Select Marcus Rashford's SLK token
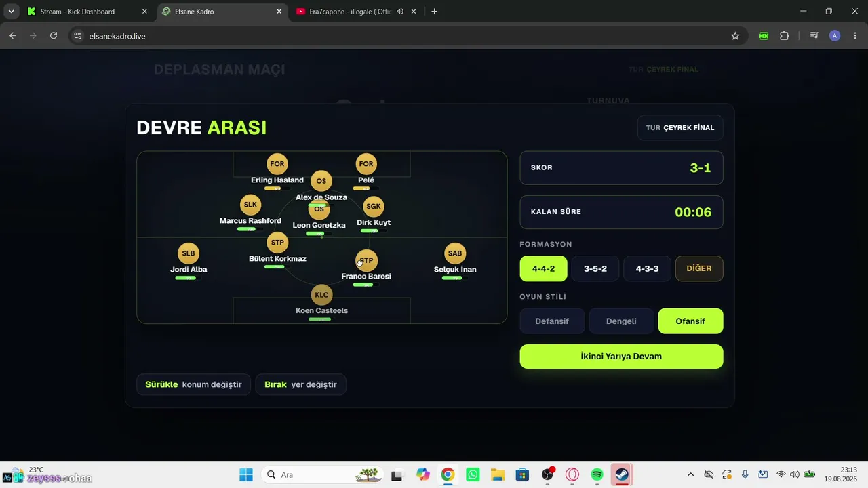 click(250, 205)
